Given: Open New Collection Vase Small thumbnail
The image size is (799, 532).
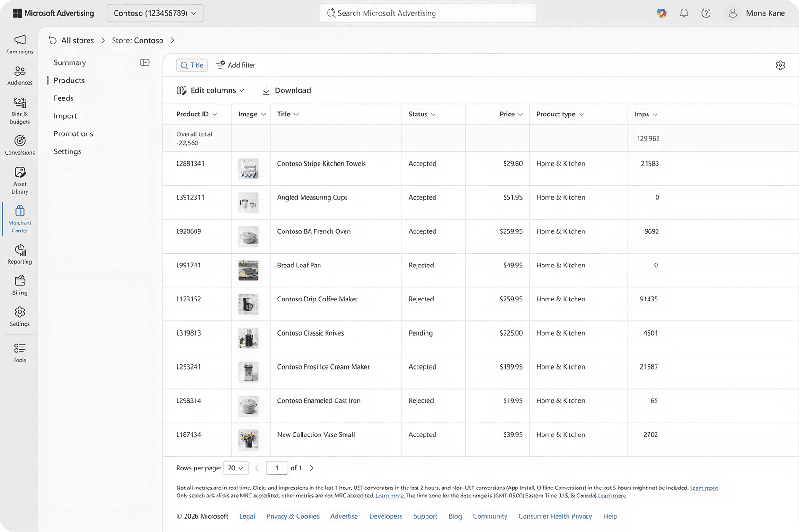Looking at the screenshot, I should (x=249, y=440).
